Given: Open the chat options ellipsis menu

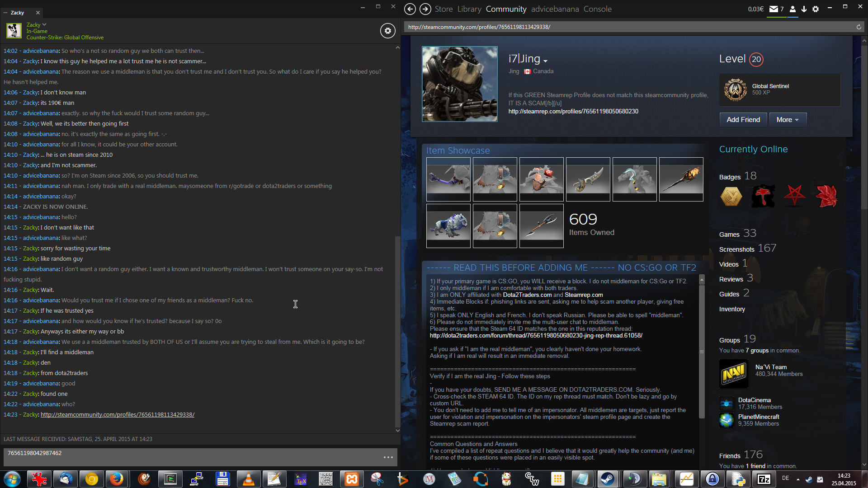Looking at the screenshot, I should coord(388,457).
